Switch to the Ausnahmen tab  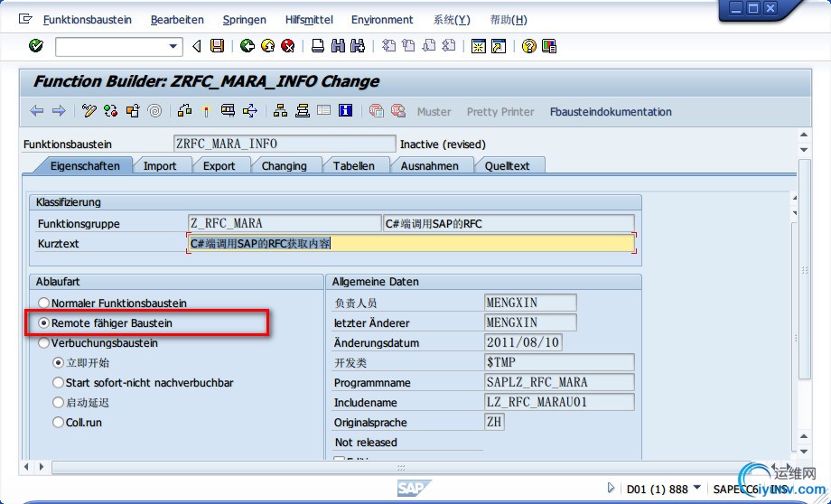429,166
